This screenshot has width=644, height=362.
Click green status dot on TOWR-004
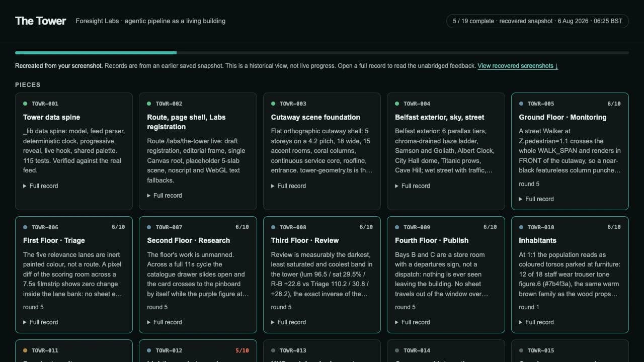[397, 104]
